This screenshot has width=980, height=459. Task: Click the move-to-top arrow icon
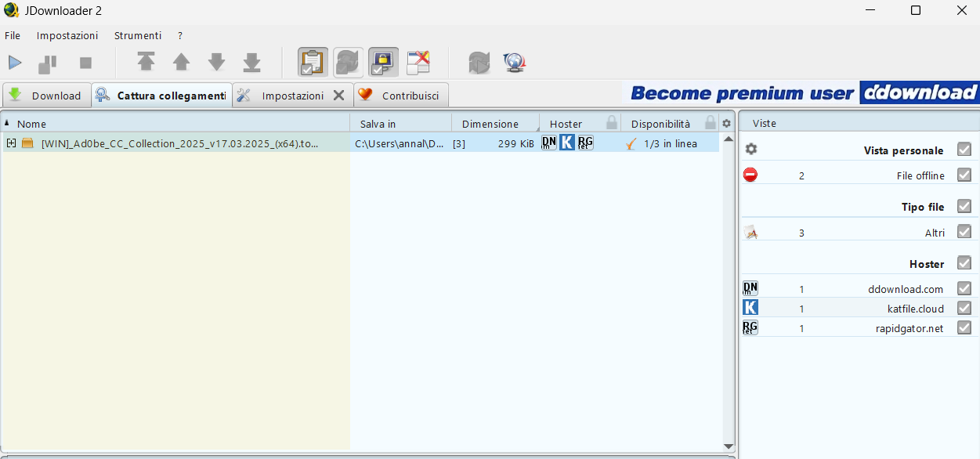(x=146, y=63)
